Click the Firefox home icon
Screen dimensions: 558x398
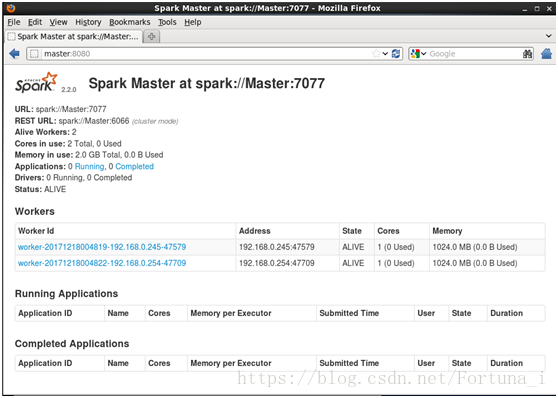(x=546, y=54)
